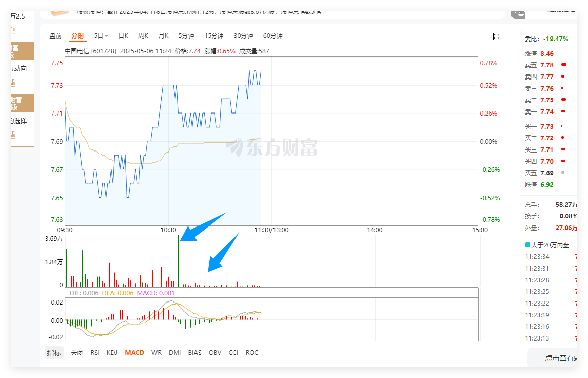Click the 跌停 price 6.92
This screenshot has height=378, width=588.
click(547, 184)
